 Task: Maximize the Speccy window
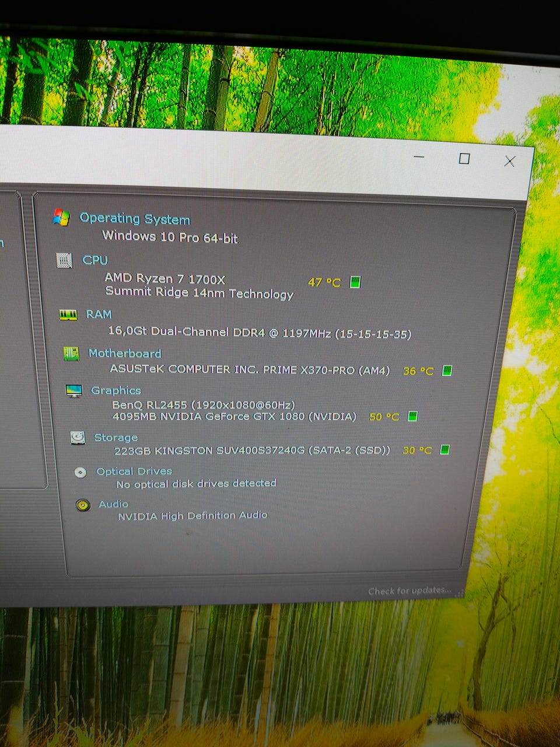click(464, 158)
